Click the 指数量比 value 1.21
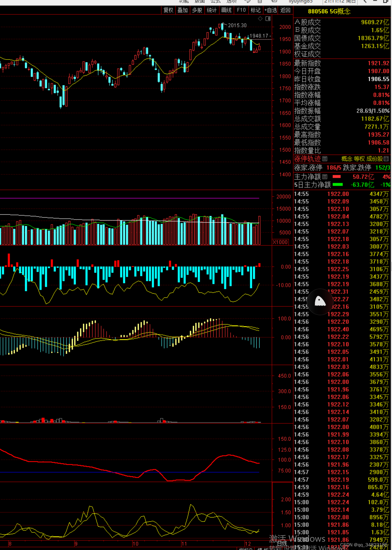Image resolution: width=392 pixels, height=550 pixels. (383, 150)
